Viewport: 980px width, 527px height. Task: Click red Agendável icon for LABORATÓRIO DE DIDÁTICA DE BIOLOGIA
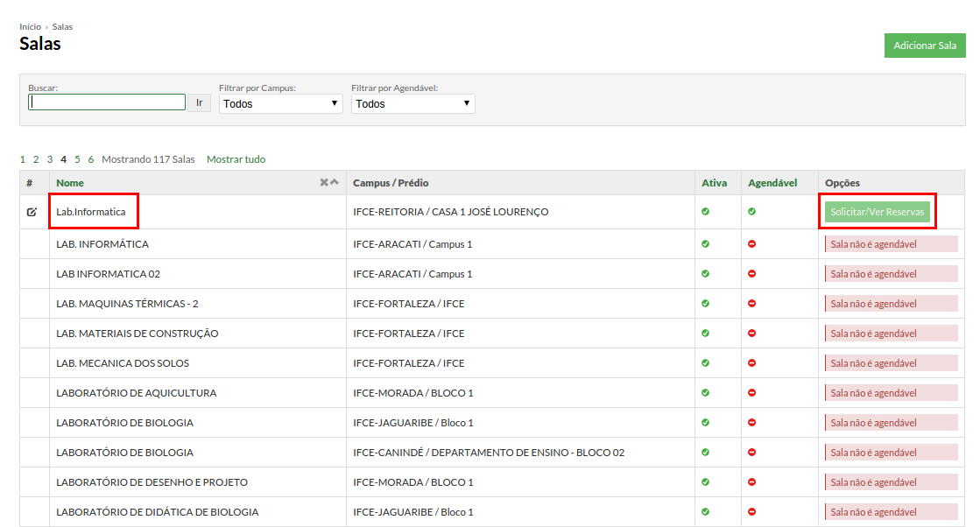(x=752, y=512)
